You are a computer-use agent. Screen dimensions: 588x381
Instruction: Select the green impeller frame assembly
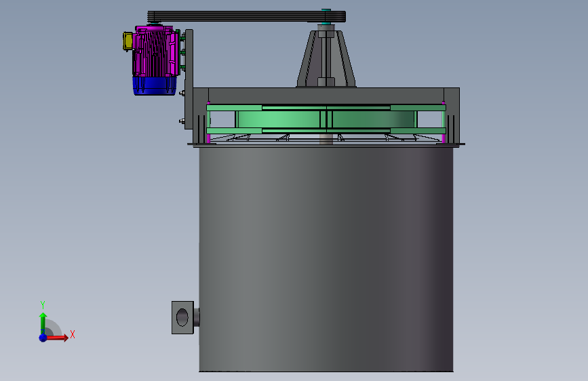click(326, 119)
